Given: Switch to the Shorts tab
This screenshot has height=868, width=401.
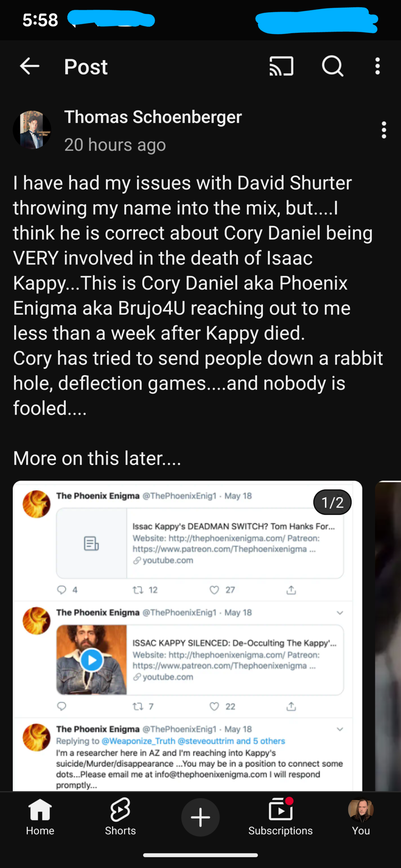Looking at the screenshot, I should tap(120, 817).
